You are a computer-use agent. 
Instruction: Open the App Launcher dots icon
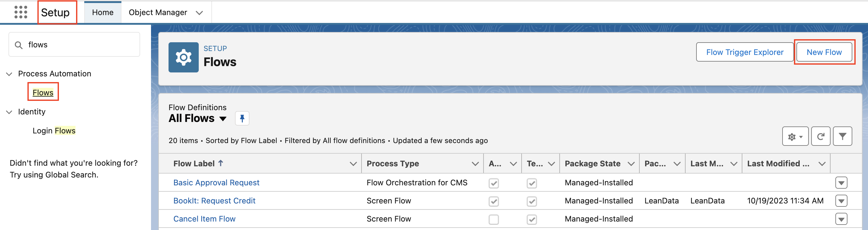(21, 12)
